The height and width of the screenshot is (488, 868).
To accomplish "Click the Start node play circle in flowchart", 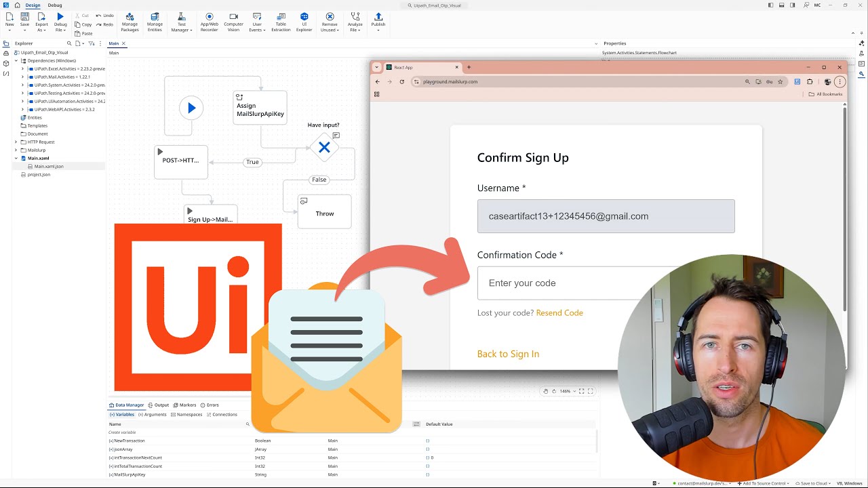I will [191, 108].
